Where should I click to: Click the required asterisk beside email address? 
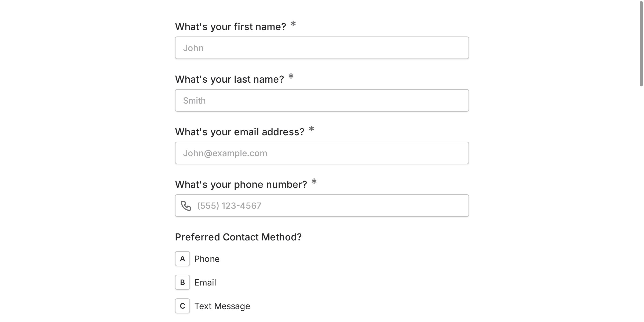click(x=311, y=129)
